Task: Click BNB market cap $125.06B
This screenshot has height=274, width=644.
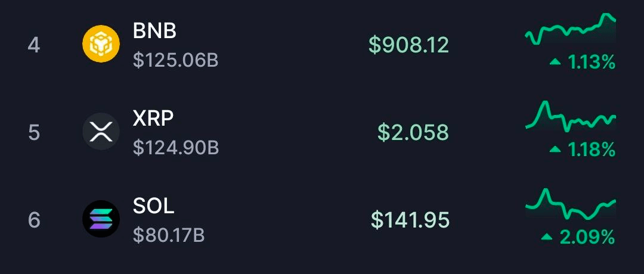Action: click(x=176, y=60)
